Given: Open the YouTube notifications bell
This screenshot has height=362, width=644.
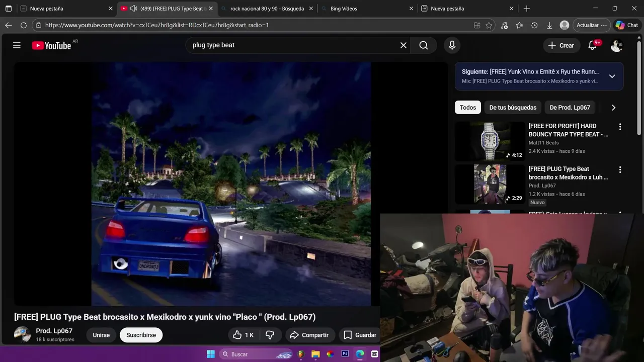Looking at the screenshot, I should (593, 45).
